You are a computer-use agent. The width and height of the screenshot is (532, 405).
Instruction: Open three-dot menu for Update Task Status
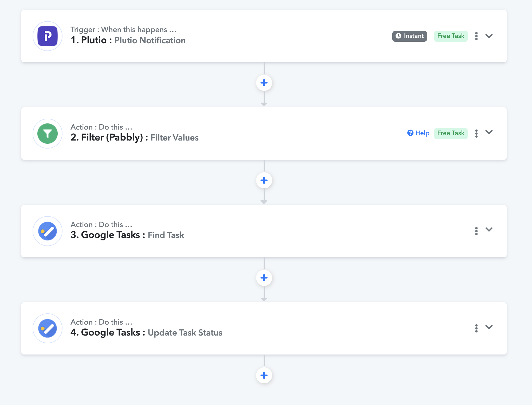pos(476,328)
